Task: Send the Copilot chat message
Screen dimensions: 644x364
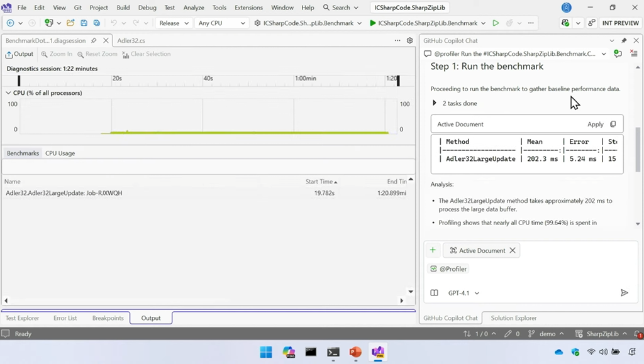Action: coord(624,293)
